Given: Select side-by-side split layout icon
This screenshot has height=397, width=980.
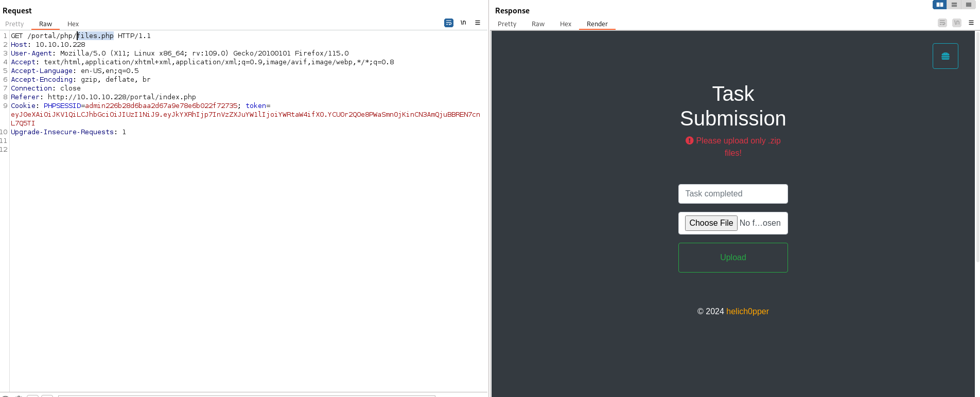Looking at the screenshot, I should pyautogui.click(x=939, y=5).
